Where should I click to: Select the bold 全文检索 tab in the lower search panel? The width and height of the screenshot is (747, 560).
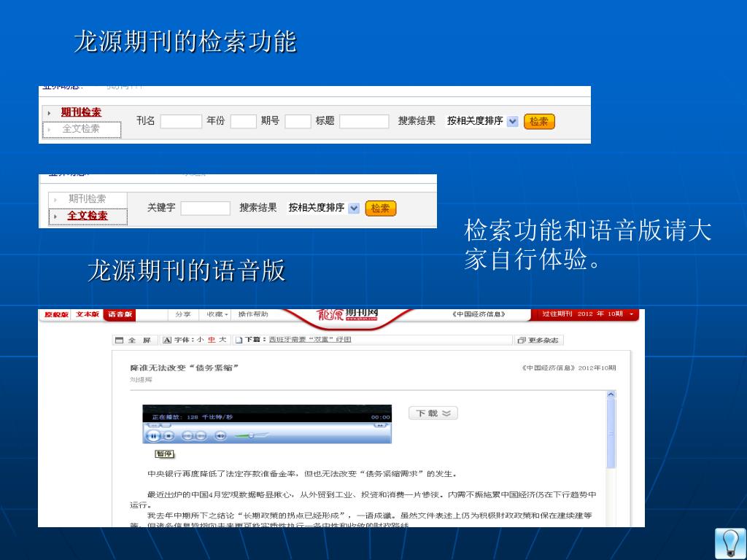coord(88,216)
